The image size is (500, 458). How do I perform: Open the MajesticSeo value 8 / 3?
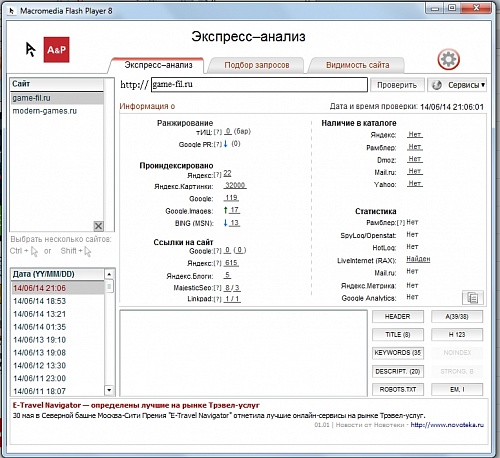pos(232,288)
